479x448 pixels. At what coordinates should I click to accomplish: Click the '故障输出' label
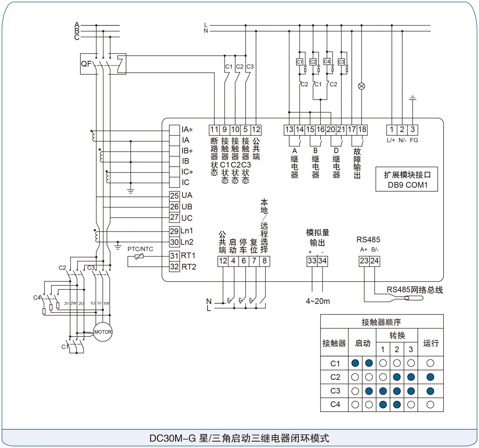357,163
